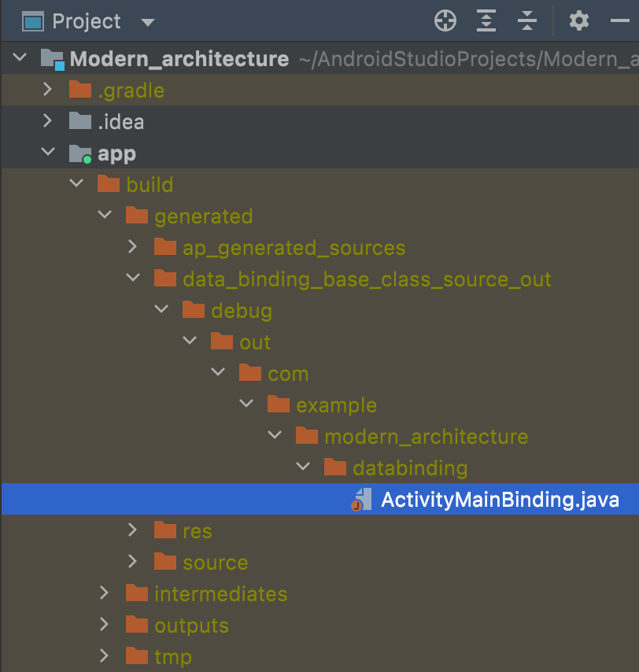Collapse the databinding folder chevron

point(302,467)
